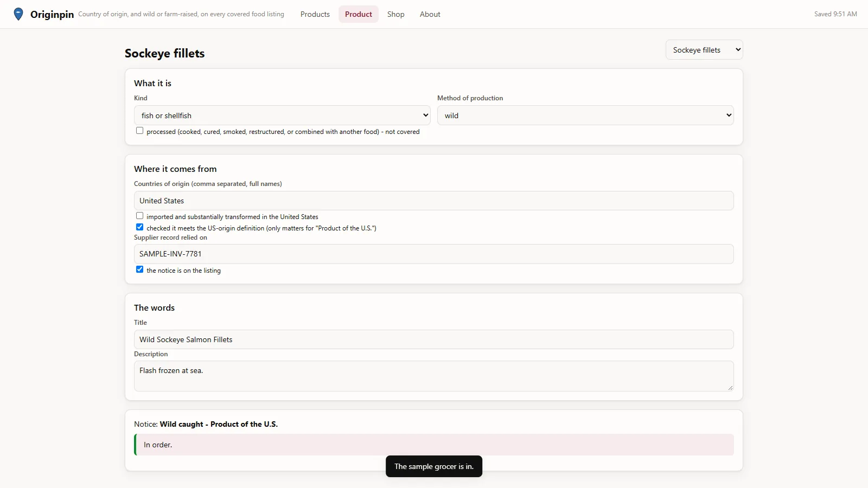Tick the processed not covered checkbox
The image size is (868, 488).
(140, 131)
